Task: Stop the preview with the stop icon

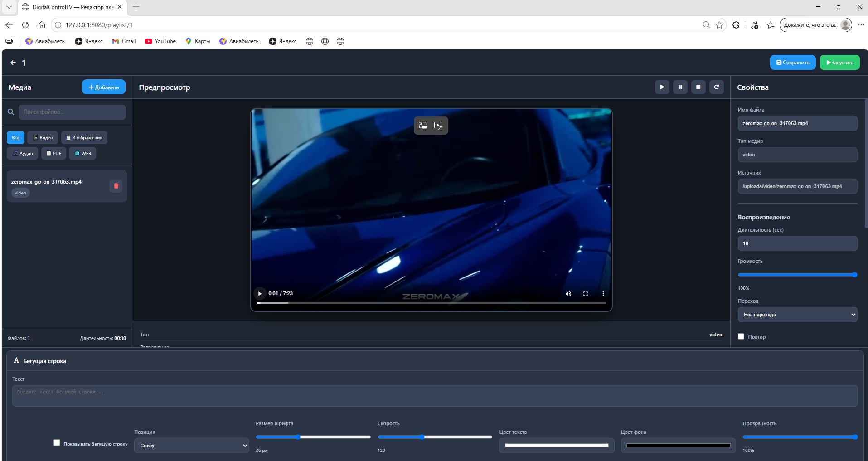Action: [x=698, y=87]
